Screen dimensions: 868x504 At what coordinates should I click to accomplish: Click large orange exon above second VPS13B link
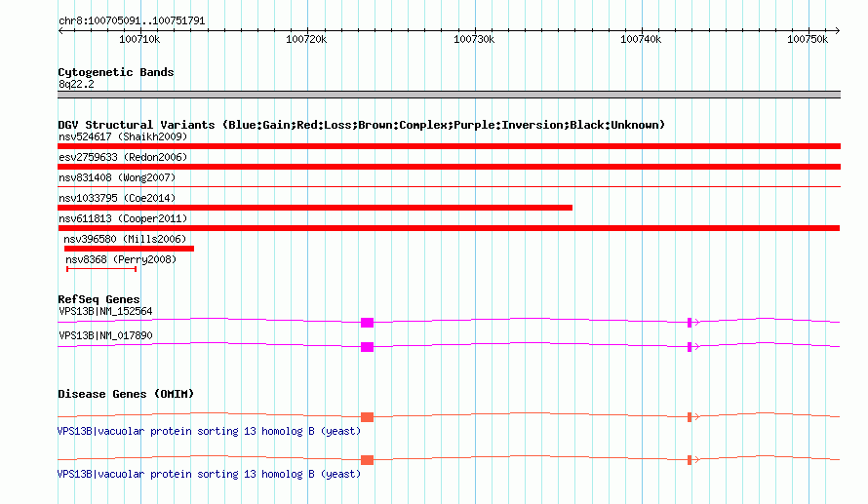pos(367,460)
